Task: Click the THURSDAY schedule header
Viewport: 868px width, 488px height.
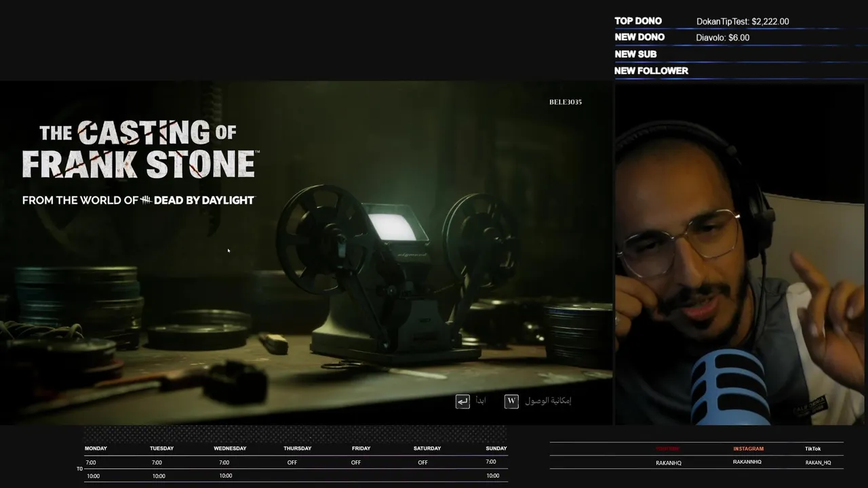Action: 297,448
